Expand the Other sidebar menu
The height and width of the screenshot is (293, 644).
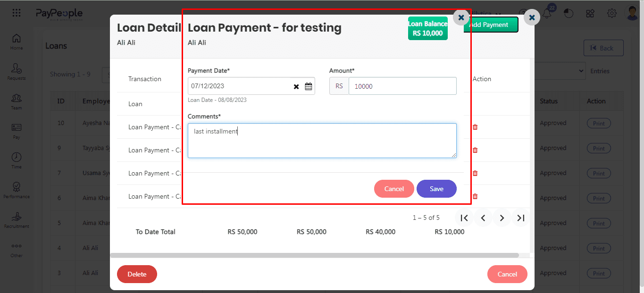[17, 249]
